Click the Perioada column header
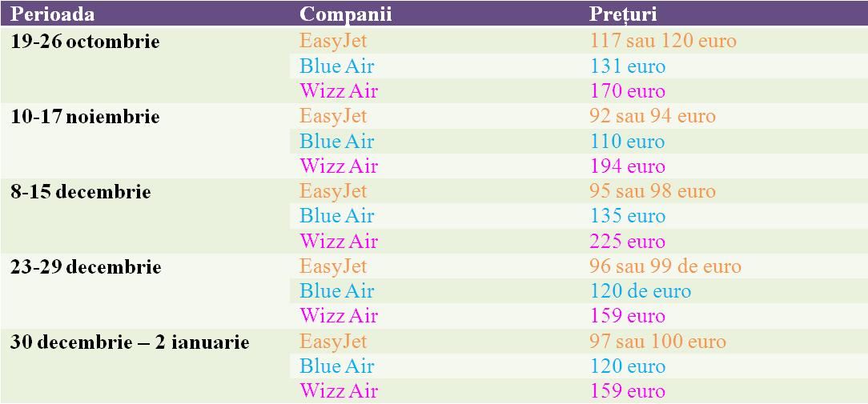The height and width of the screenshot is (404, 868). coord(52,14)
